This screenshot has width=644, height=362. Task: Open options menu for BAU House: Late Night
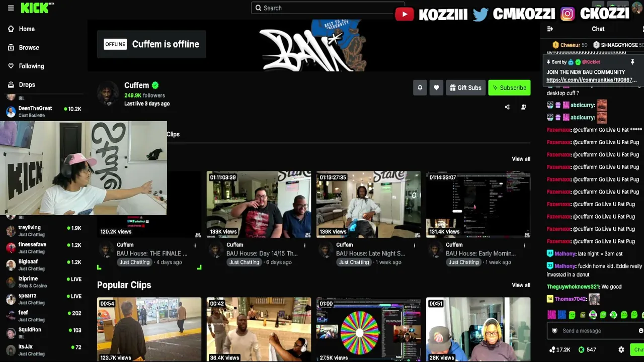click(415, 245)
